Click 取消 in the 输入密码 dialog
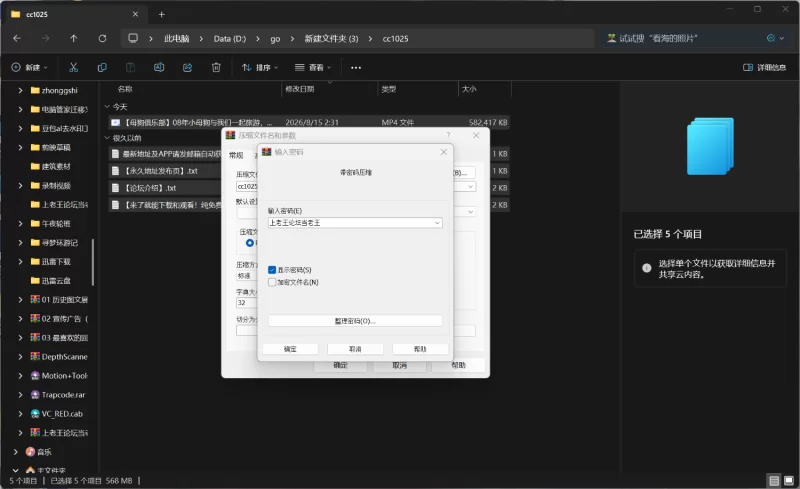Image resolution: width=800 pixels, height=489 pixels. click(x=355, y=349)
